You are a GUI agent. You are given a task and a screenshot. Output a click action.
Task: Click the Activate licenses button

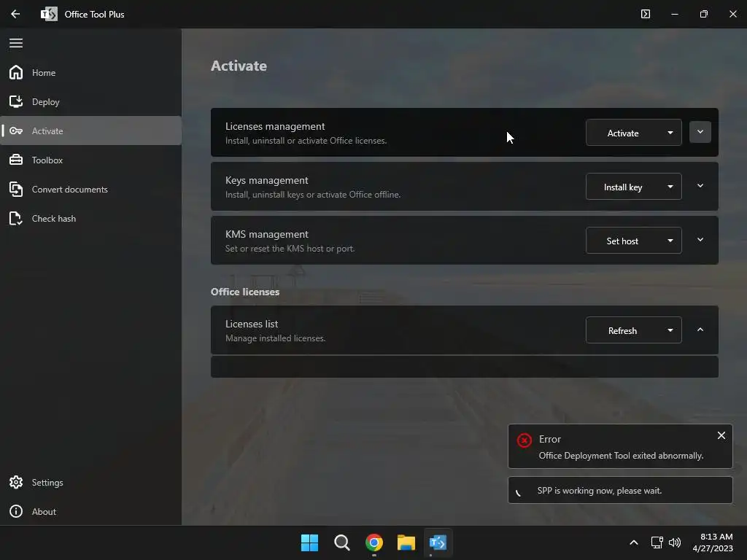623,133
